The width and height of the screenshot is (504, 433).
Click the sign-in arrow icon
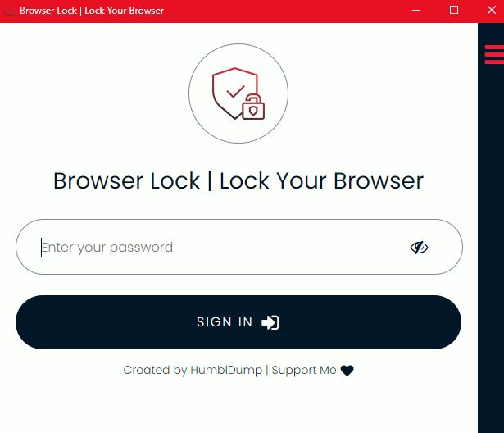click(x=270, y=322)
